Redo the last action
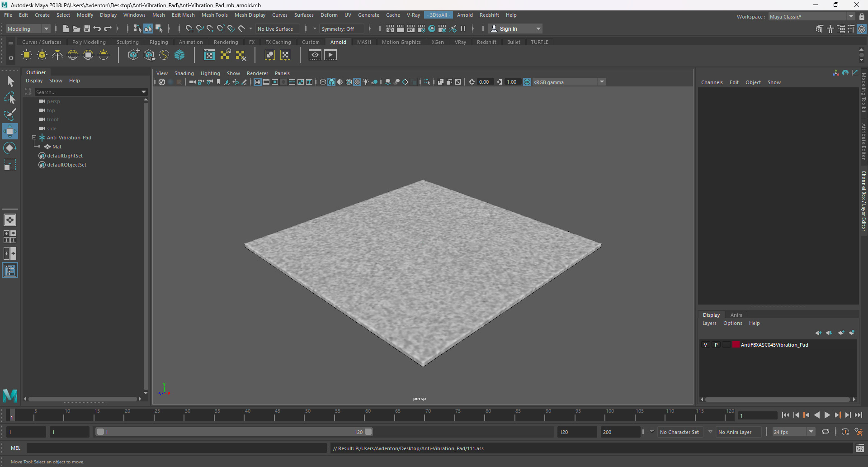The width and height of the screenshot is (868, 467). tap(108, 29)
